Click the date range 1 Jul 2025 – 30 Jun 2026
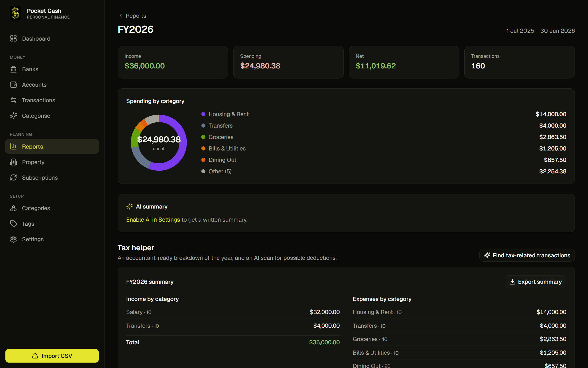Image resolution: width=588 pixels, height=368 pixels. (540, 31)
